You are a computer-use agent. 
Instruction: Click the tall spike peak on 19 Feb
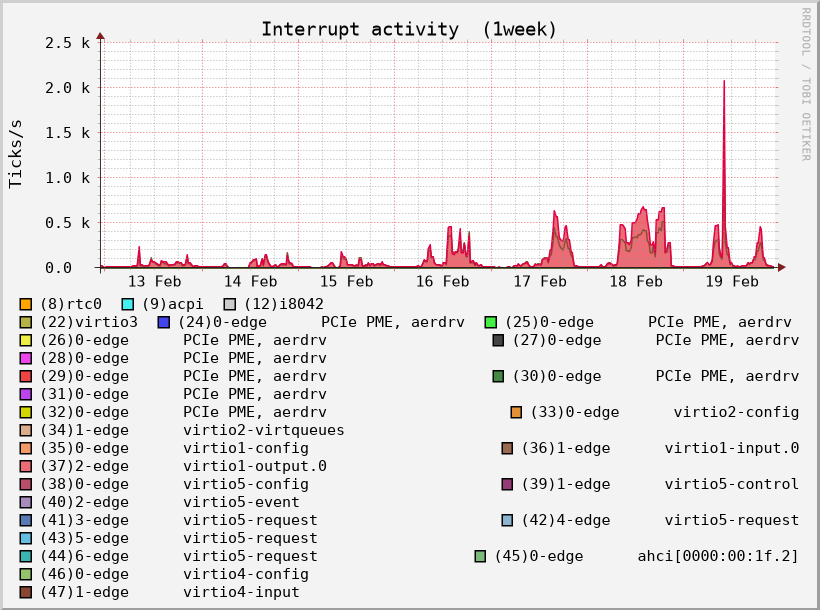724,82
